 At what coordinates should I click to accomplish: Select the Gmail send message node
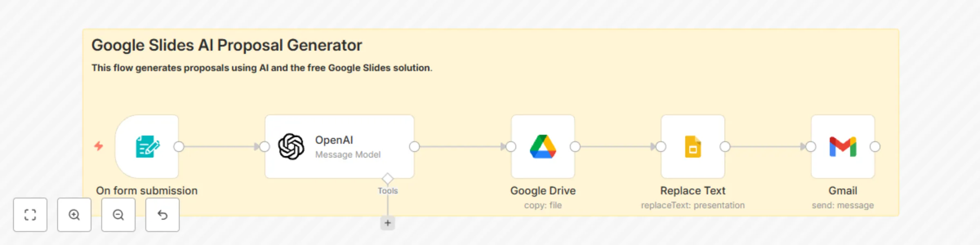(843, 147)
